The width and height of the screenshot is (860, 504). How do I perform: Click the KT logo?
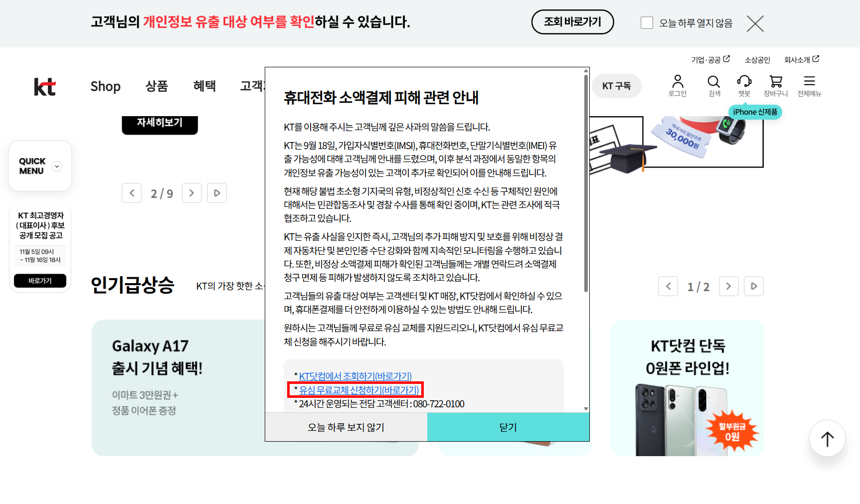[45, 87]
